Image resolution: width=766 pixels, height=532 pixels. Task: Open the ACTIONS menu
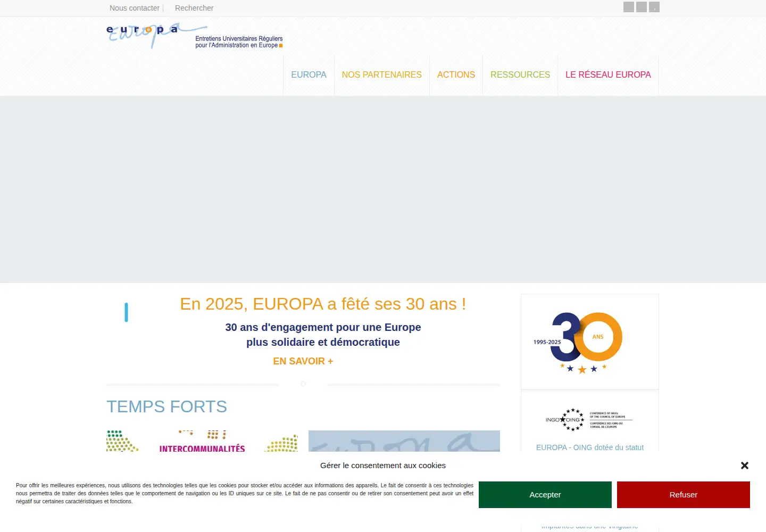[456, 75]
